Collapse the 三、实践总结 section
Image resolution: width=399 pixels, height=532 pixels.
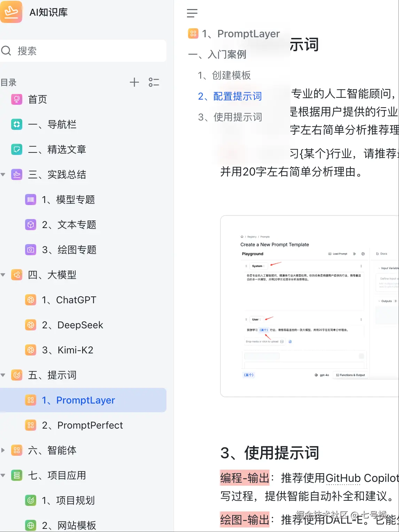(x=3, y=175)
